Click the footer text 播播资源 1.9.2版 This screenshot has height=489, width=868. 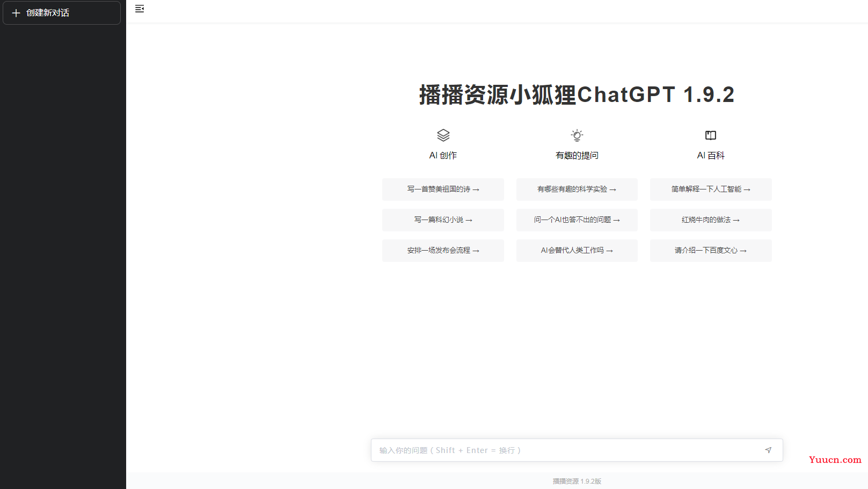(577, 481)
